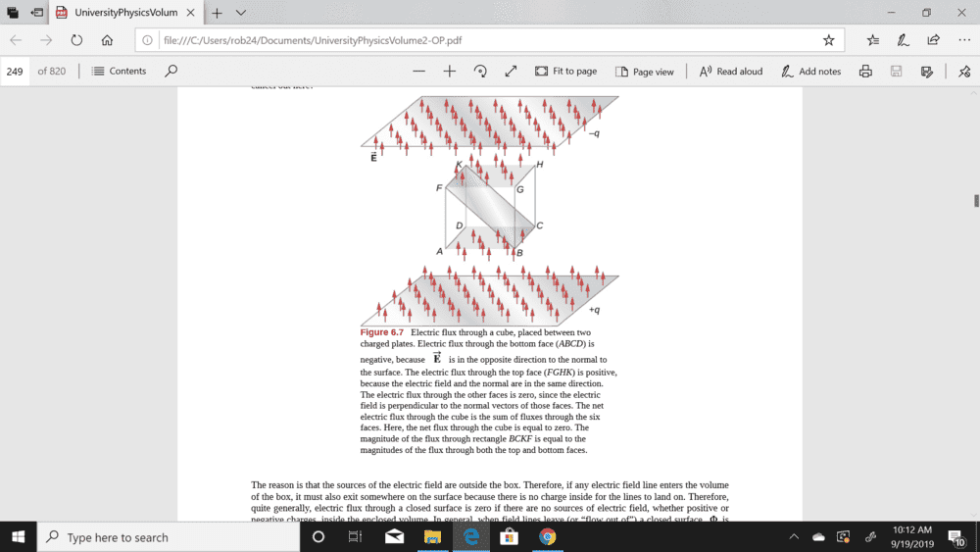Pin the PDF toolbar
The width and height of the screenshot is (980, 552).
click(964, 72)
